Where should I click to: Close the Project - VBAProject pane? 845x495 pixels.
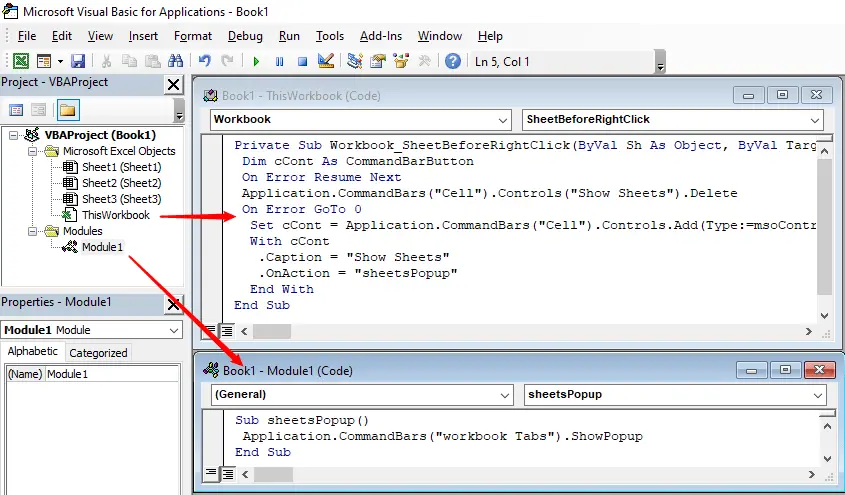[x=174, y=85]
